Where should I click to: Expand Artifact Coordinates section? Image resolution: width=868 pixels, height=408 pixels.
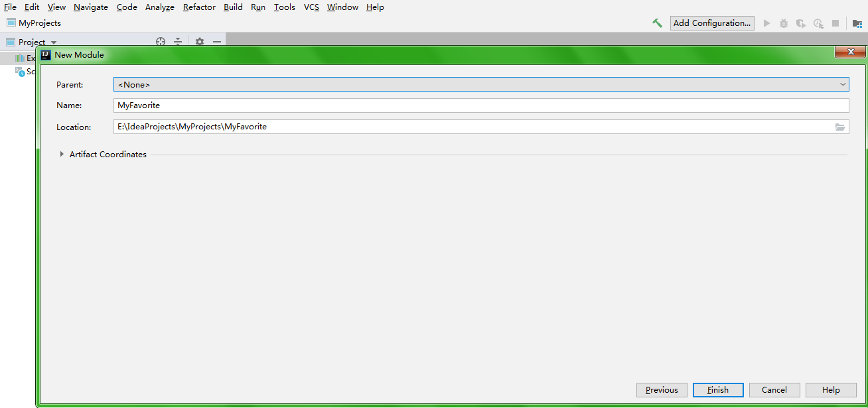click(x=62, y=154)
